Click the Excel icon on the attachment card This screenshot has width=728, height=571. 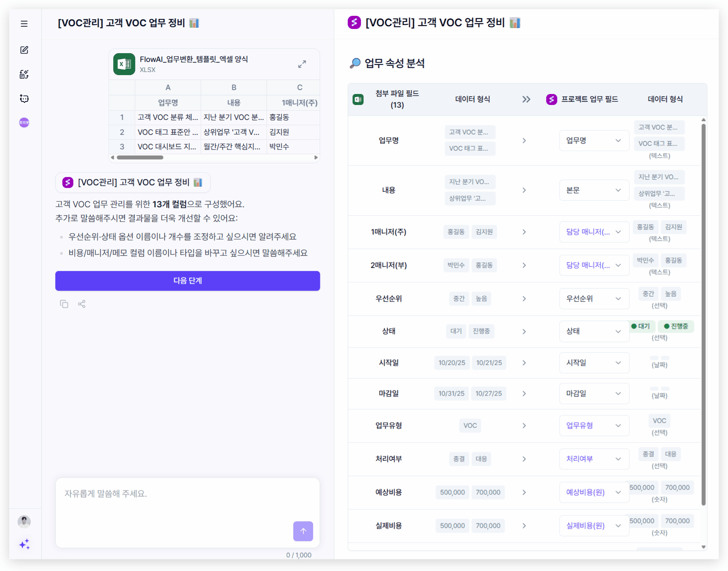tap(123, 64)
